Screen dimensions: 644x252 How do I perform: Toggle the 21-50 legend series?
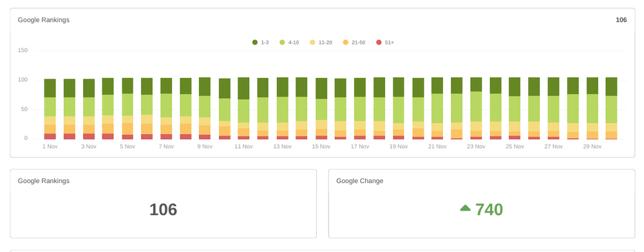[354, 43]
